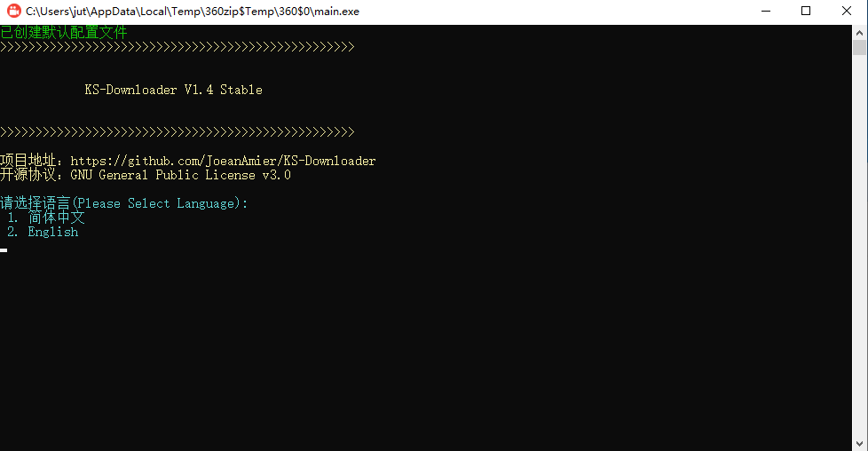
Task: Minimize the console window
Action: tap(766, 11)
